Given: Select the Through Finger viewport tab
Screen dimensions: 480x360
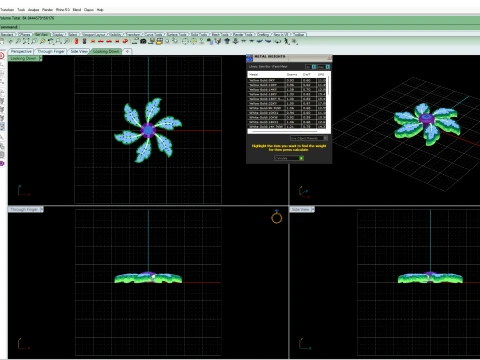Looking at the screenshot, I should click(x=51, y=51).
